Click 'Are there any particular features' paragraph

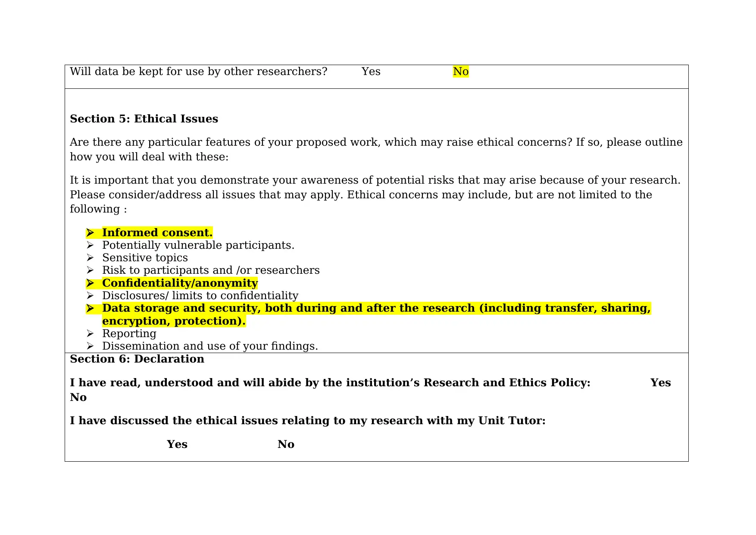point(376,150)
